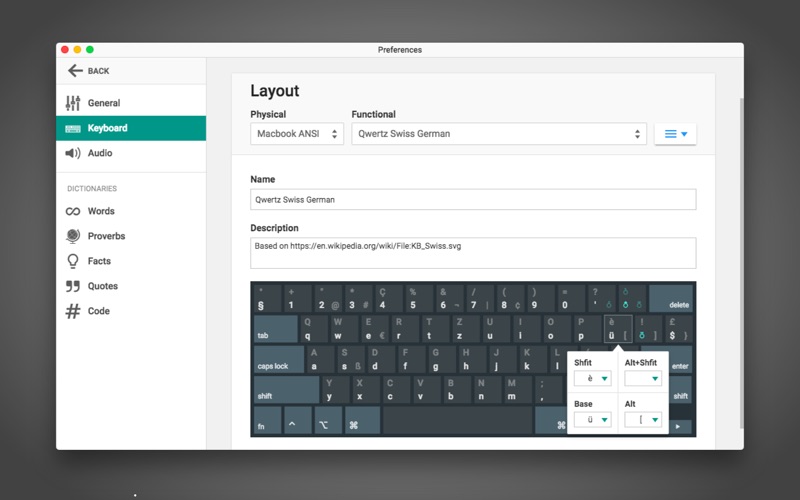The height and width of the screenshot is (500, 800).
Task: Open Proverbs via globe icon
Action: point(73,236)
